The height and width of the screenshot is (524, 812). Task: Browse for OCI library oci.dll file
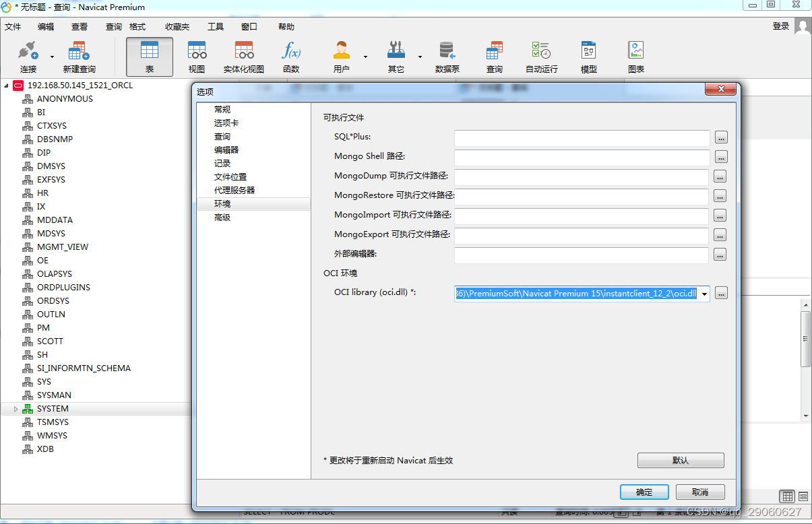(x=721, y=294)
